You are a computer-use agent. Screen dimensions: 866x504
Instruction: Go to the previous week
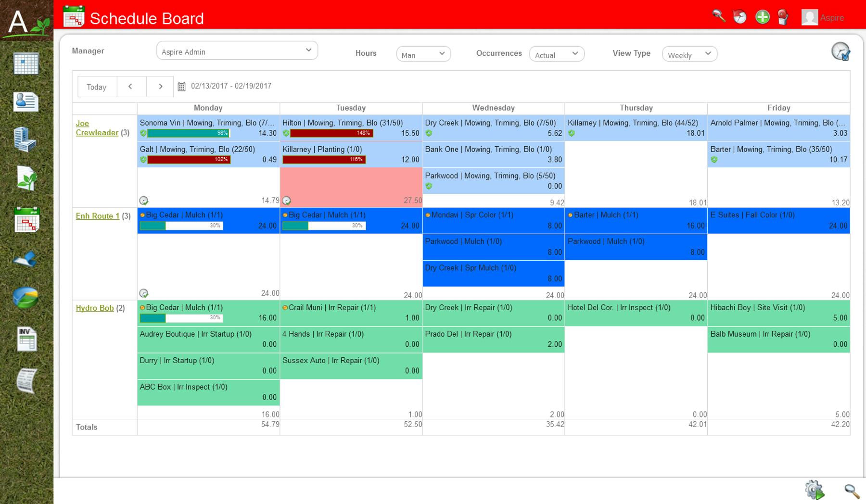point(130,87)
